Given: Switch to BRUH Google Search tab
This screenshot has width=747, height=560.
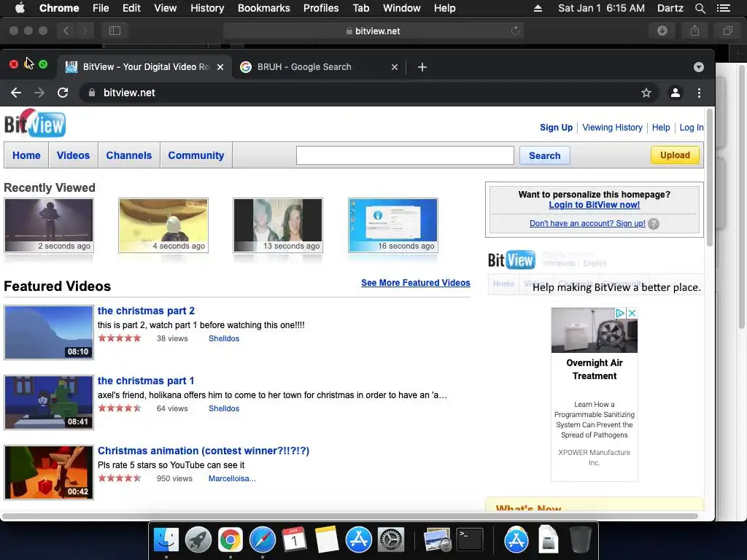Looking at the screenshot, I should click(319, 67).
